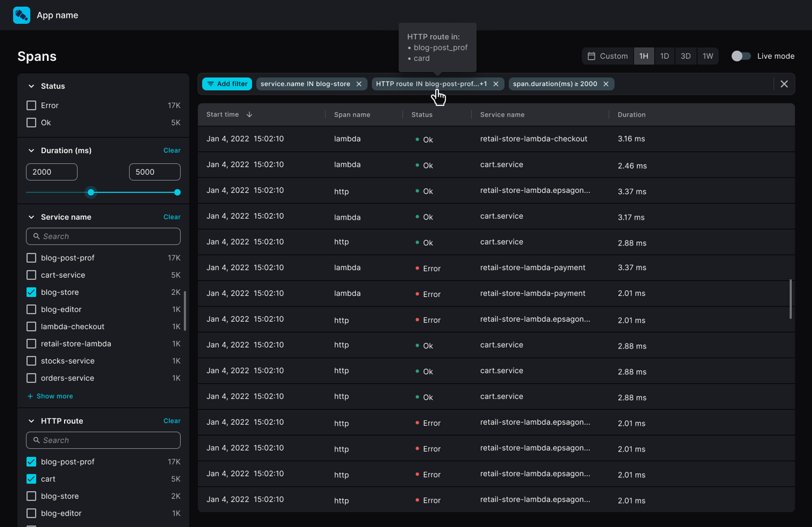Remove the service.name IN blog-store filter chip
Viewport: 812px width, 527px height.
[359, 84]
